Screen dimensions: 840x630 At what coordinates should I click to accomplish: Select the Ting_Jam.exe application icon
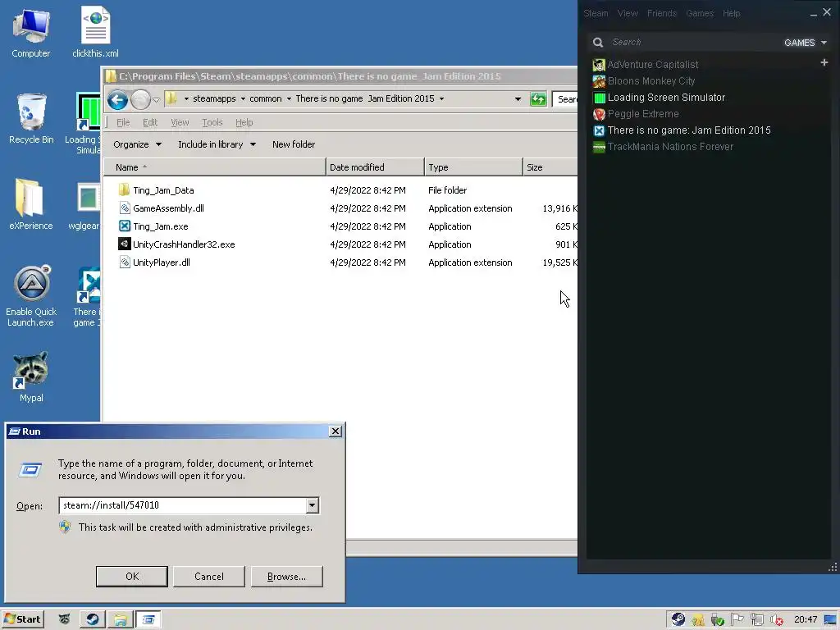point(125,226)
